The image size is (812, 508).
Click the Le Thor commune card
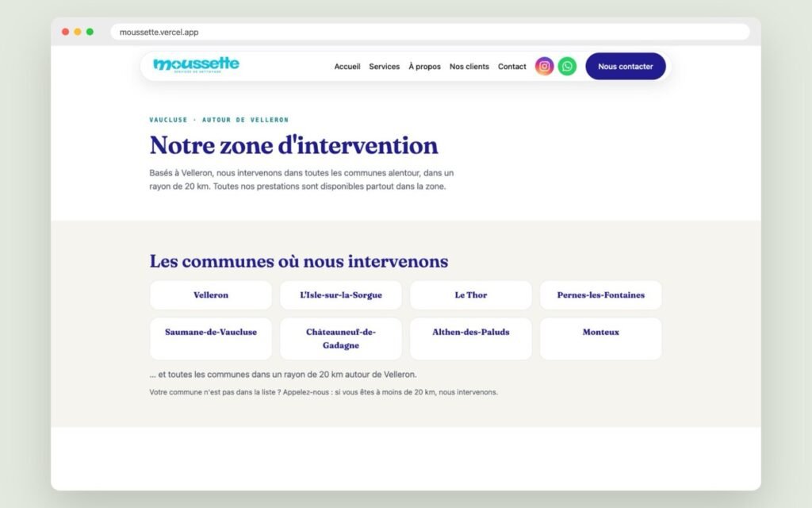[x=471, y=295]
